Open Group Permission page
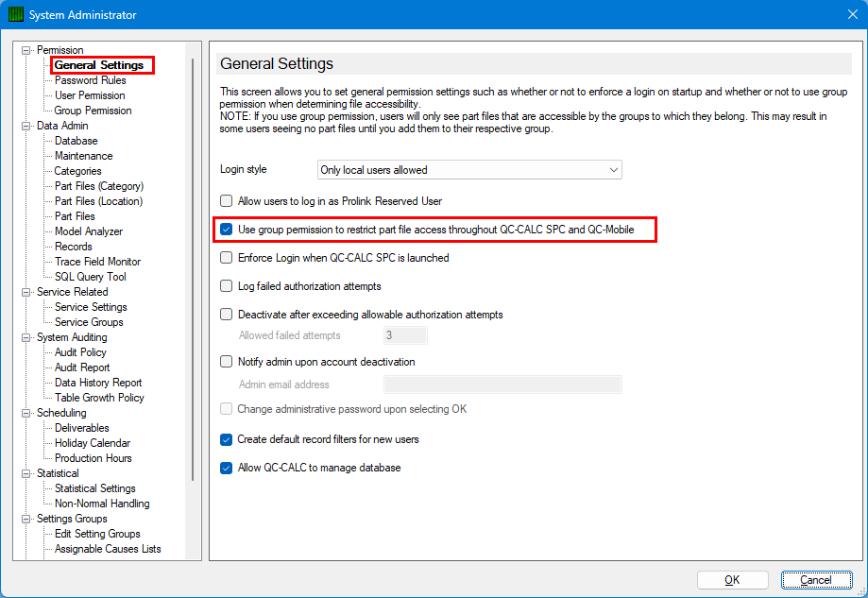 coord(93,111)
